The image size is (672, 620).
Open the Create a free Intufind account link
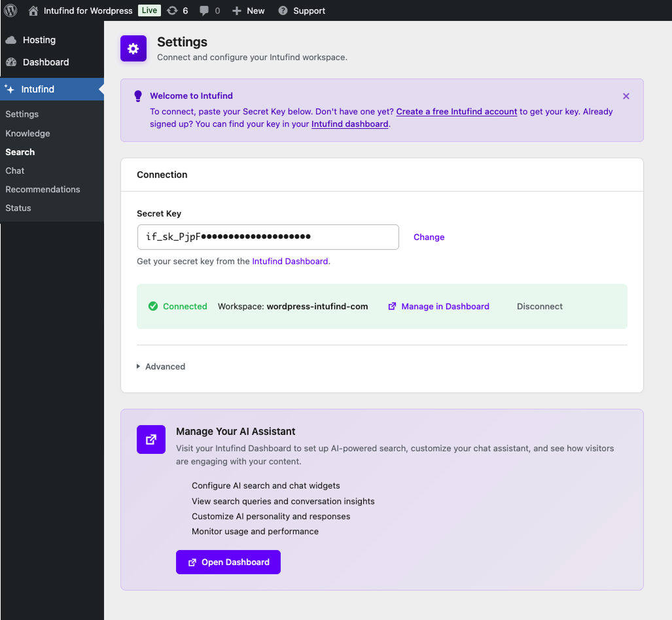click(456, 111)
